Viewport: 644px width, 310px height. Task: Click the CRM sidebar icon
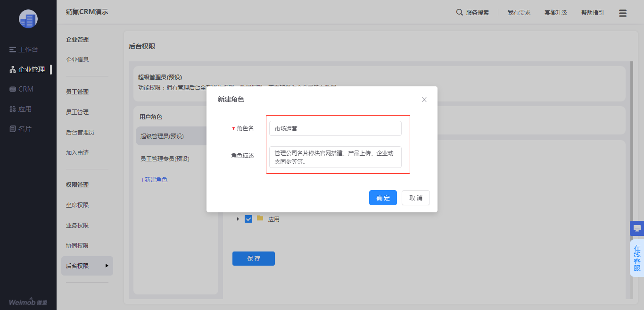pyautogui.click(x=13, y=89)
